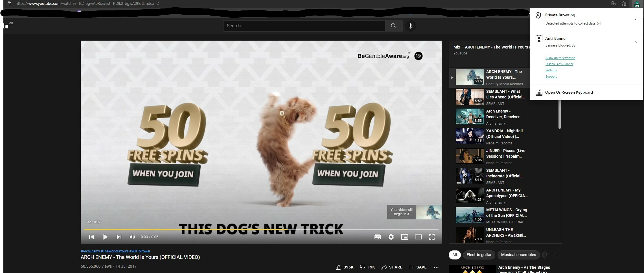Click the Private Browsing shield icon
Image resolution: width=644 pixels, height=273 pixels.
point(538,15)
